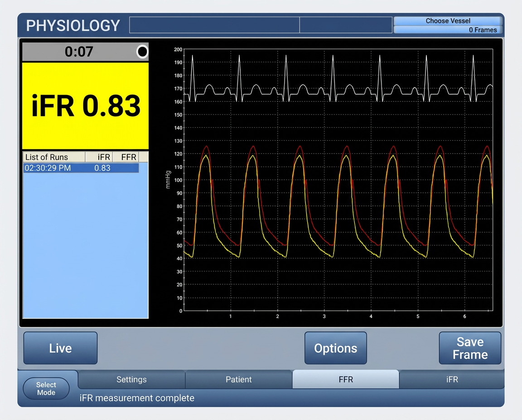522x420 pixels.
Task: Switch to the Patient tab
Action: [x=239, y=379]
